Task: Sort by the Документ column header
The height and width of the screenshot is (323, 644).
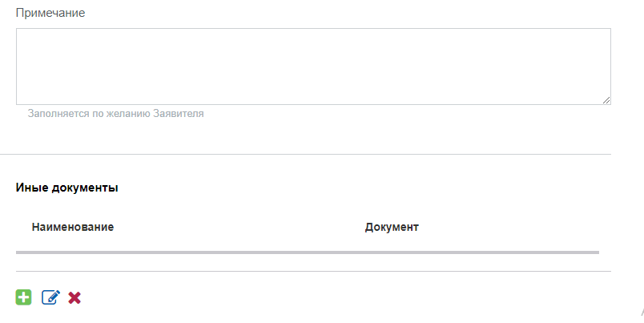Action: (x=392, y=227)
